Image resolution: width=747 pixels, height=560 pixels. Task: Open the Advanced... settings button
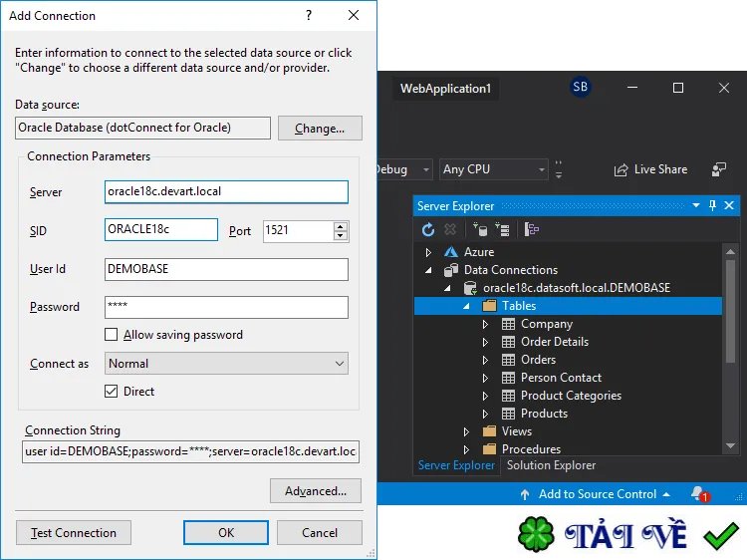pyautogui.click(x=316, y=491)
